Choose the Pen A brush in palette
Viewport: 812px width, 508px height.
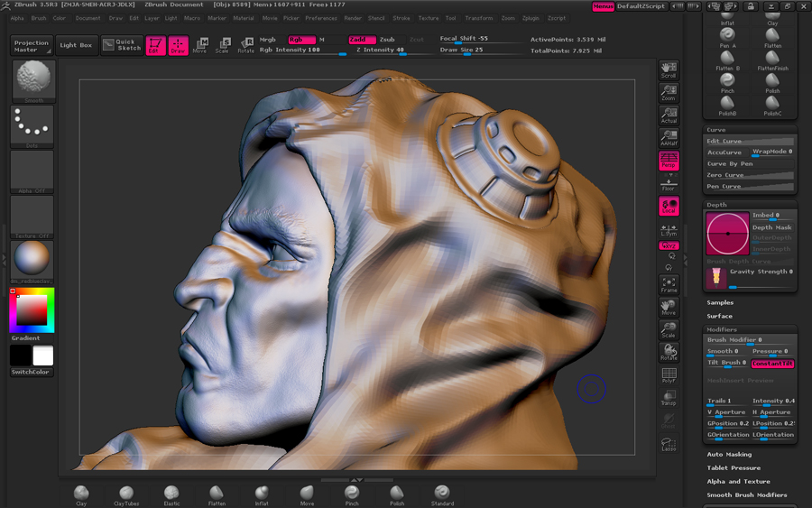click(x=727, y=38)
